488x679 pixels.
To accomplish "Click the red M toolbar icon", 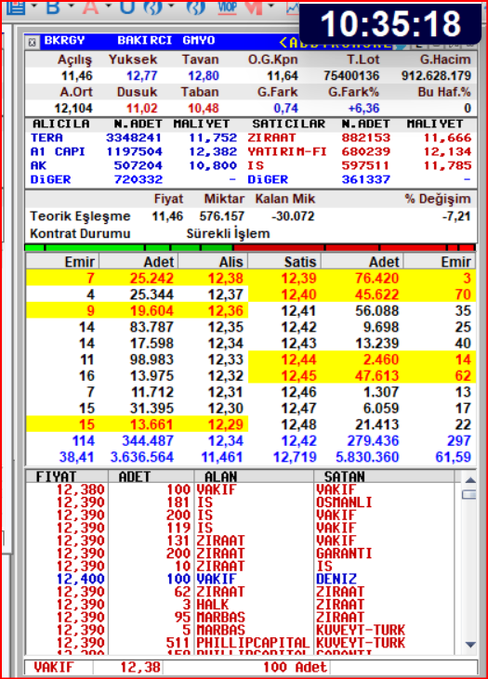I will (x=254, y=7).
